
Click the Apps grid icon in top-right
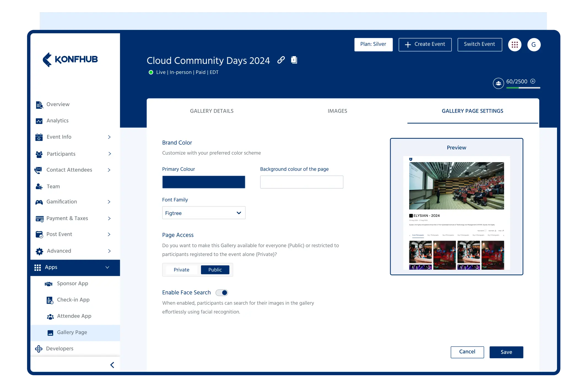pos(514,45)
